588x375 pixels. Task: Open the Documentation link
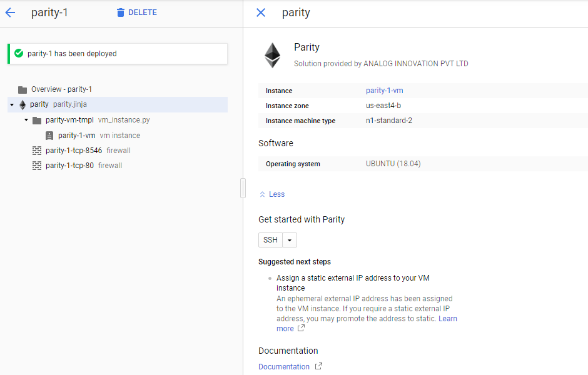(284, 366)
